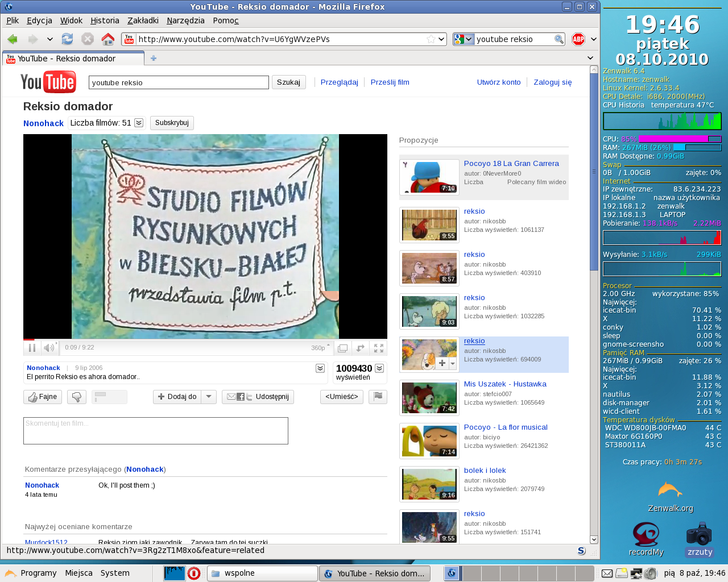Go back with the green back arrow
Screen dimensions: 728x582
click(x=13, y=39)
